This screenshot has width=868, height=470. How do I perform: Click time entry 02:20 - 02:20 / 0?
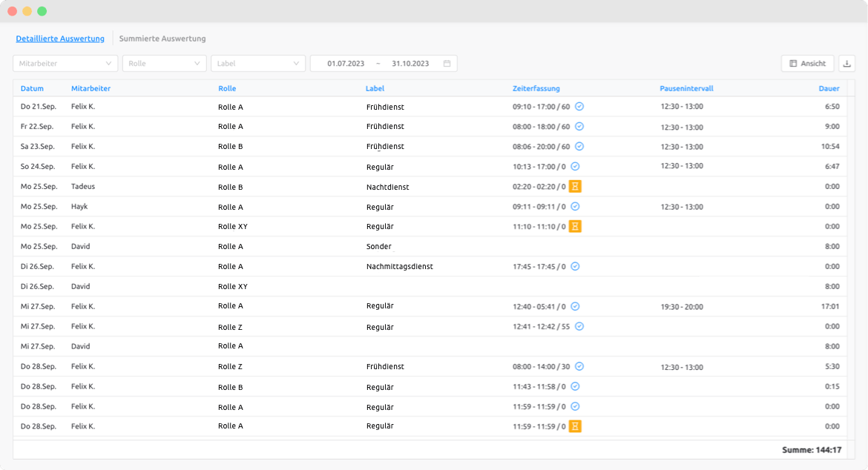[x=539, y=187]
